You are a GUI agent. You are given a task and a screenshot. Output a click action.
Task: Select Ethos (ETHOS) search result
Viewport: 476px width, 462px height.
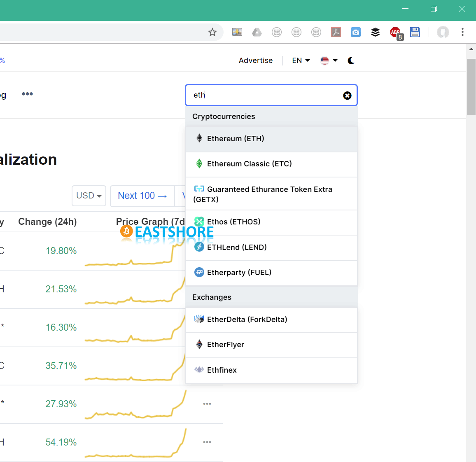[271, 222]
